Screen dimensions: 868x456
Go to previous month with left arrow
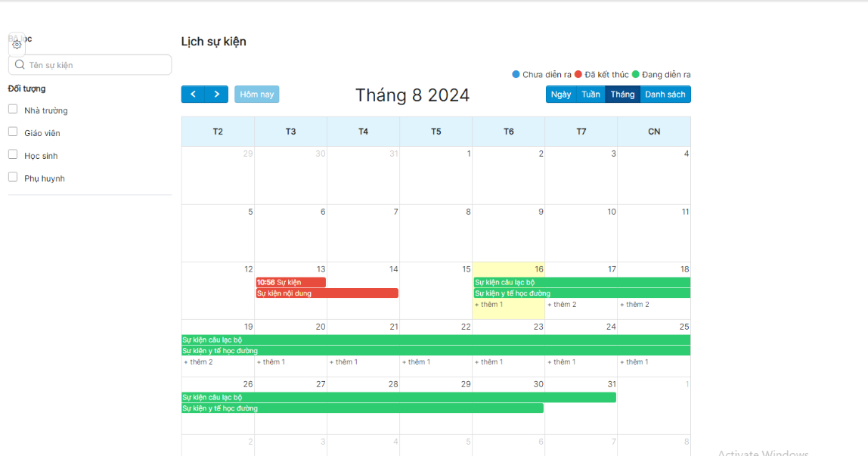(193, 95)
